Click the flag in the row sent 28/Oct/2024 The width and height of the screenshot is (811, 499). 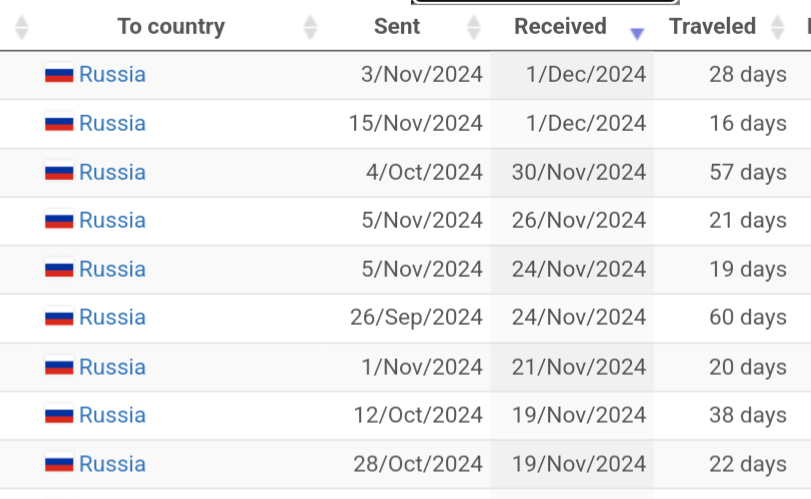(59, 464)
